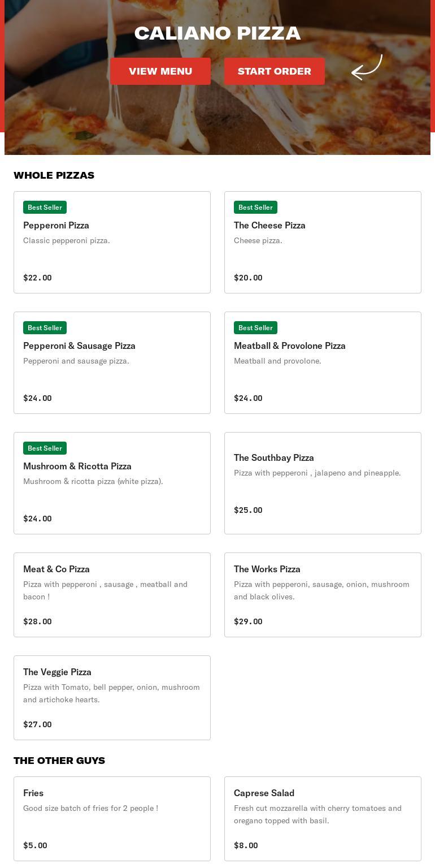
Task: Open the Mushroom & Ricotta Pizza item
Action: tap(112, 483)
